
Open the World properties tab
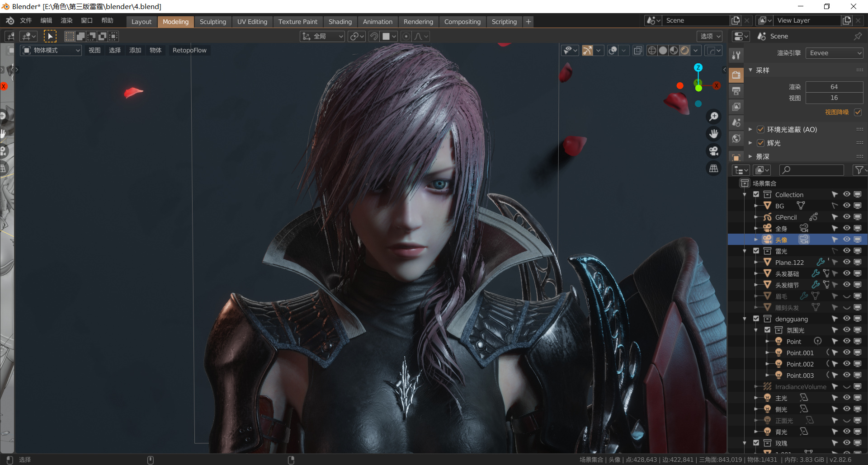tap(736, 138)
